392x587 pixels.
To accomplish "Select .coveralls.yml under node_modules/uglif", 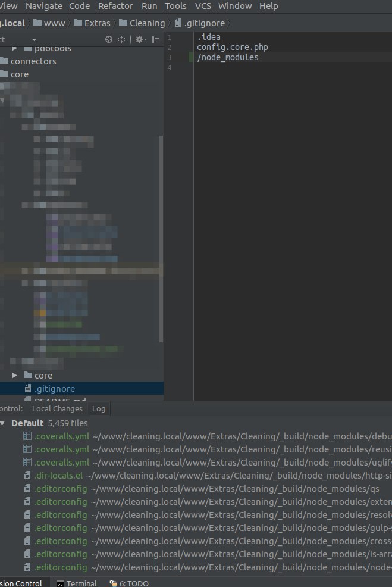I will click(x=61, y=463).
